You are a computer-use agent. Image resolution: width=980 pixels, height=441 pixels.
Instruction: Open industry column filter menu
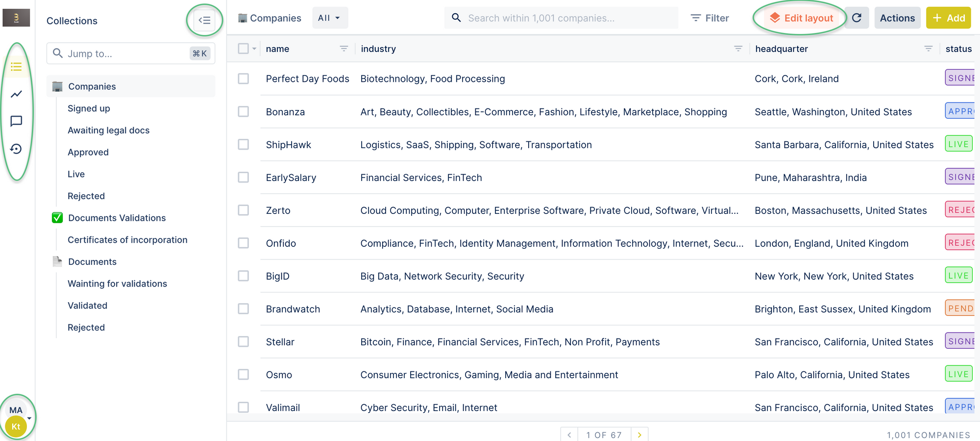click(738, 49)
